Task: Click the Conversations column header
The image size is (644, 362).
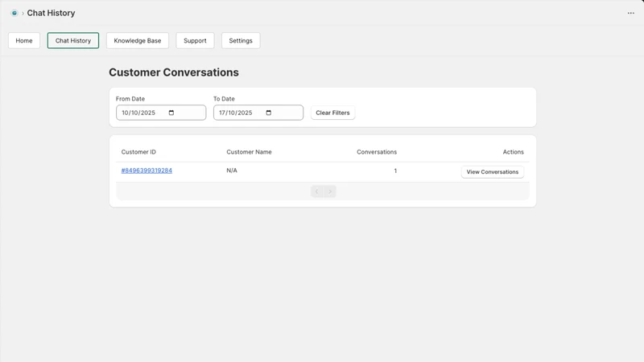Action: 377,152
